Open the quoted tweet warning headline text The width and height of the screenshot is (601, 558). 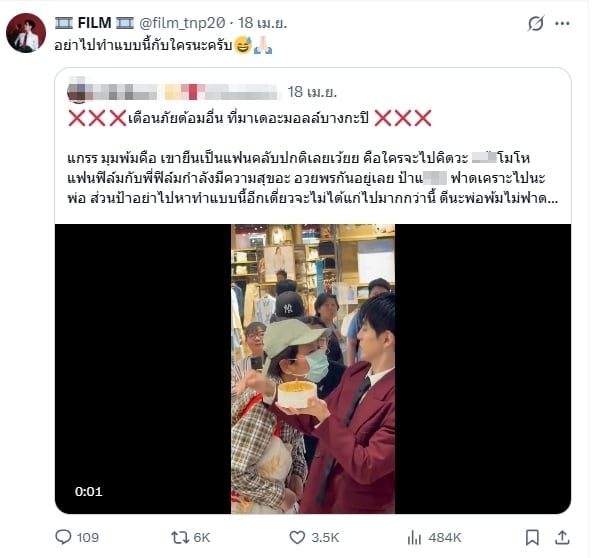(250, 118)
